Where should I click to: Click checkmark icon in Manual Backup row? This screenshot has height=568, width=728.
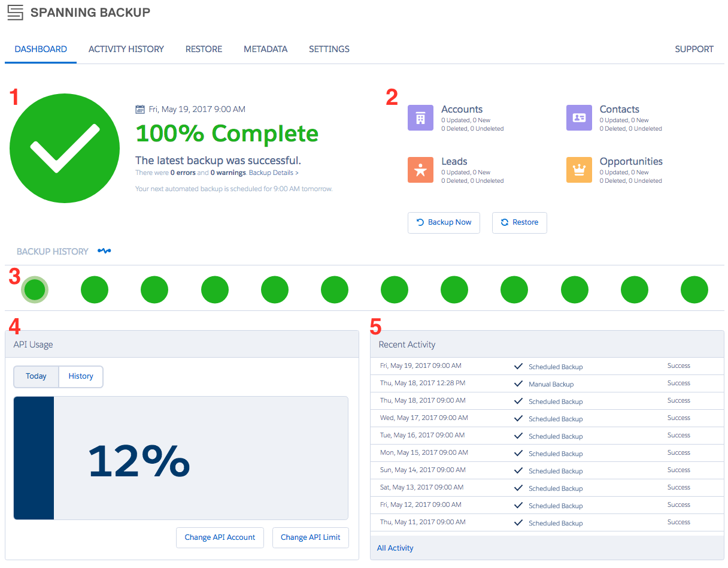pyautogui.click(x=518, y=384)
